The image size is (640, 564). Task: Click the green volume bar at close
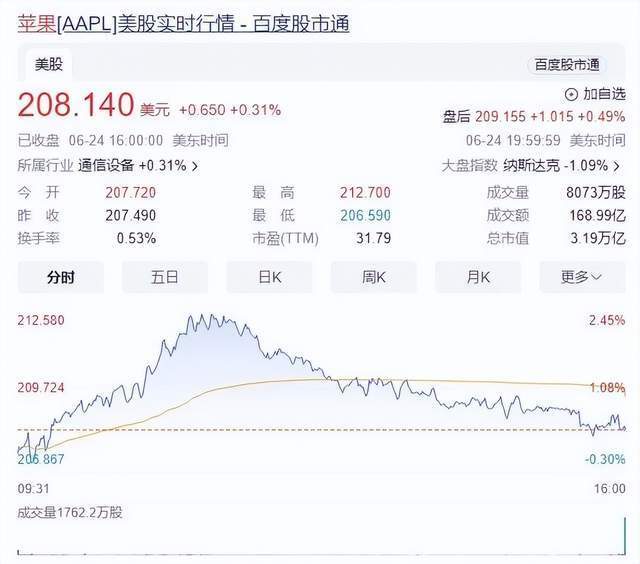[624, 535]
